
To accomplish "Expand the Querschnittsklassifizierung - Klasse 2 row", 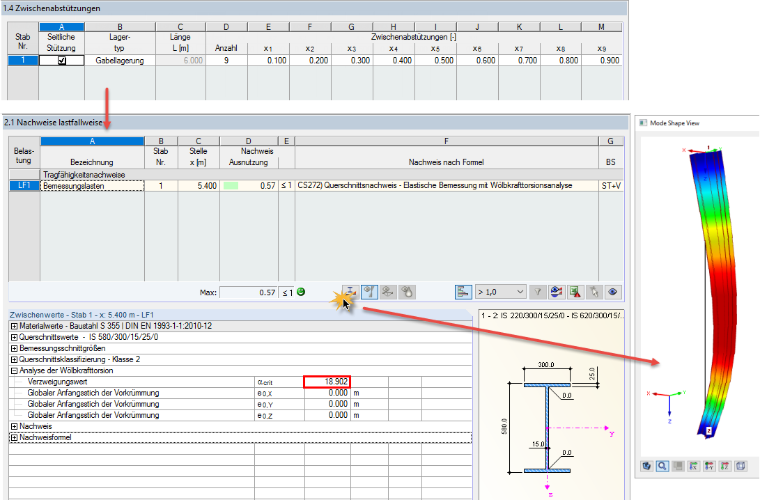I will coord(14,359).
